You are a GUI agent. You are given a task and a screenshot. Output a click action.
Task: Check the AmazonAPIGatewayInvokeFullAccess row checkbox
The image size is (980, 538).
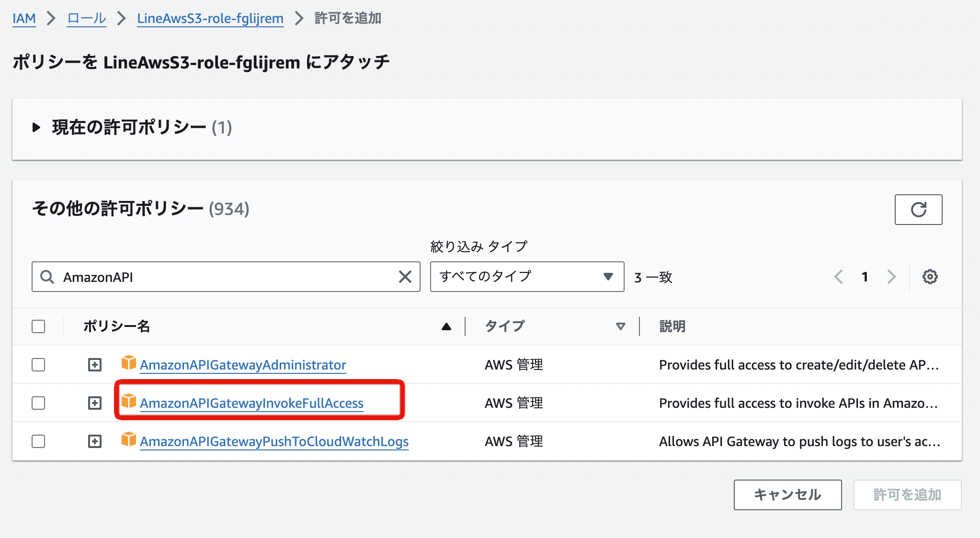[x=38, y=403]
